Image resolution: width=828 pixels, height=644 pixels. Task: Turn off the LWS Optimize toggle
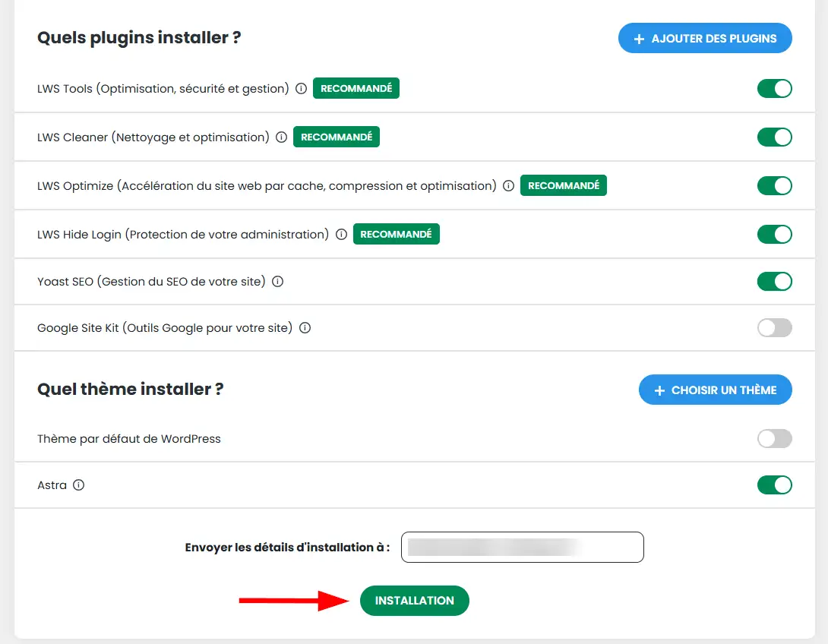pyautogui.click(x=775, y=186)
